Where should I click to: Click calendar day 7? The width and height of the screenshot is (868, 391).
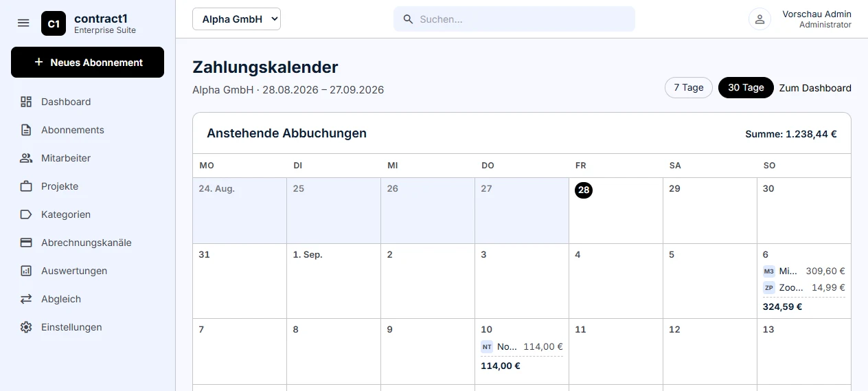(x=240, y=351)
